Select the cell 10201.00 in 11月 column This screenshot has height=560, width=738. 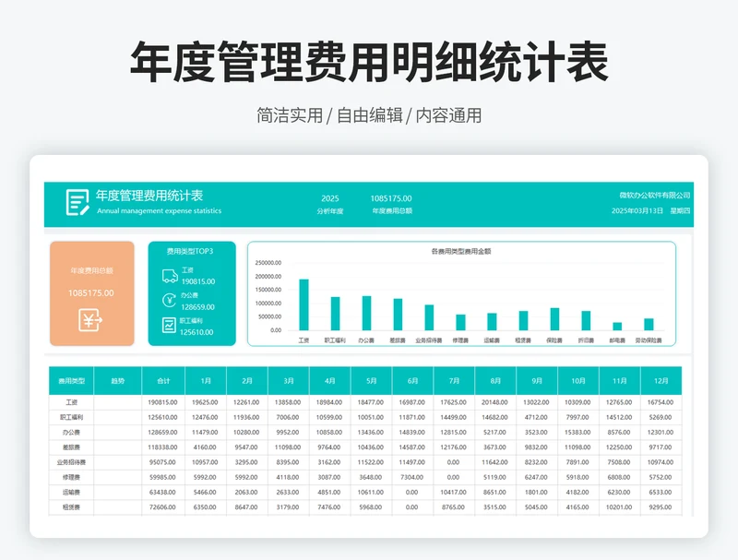619,507
